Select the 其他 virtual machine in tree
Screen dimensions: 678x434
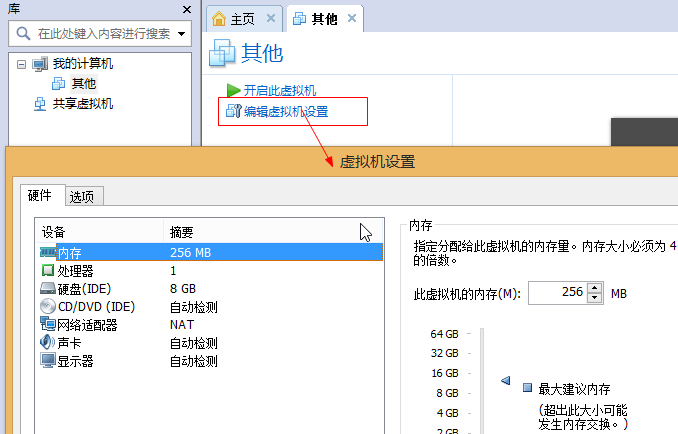pos(84,83)
